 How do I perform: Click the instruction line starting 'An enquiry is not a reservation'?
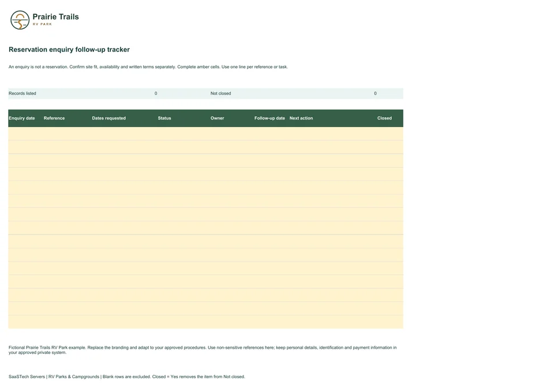[x=148, y=67]
